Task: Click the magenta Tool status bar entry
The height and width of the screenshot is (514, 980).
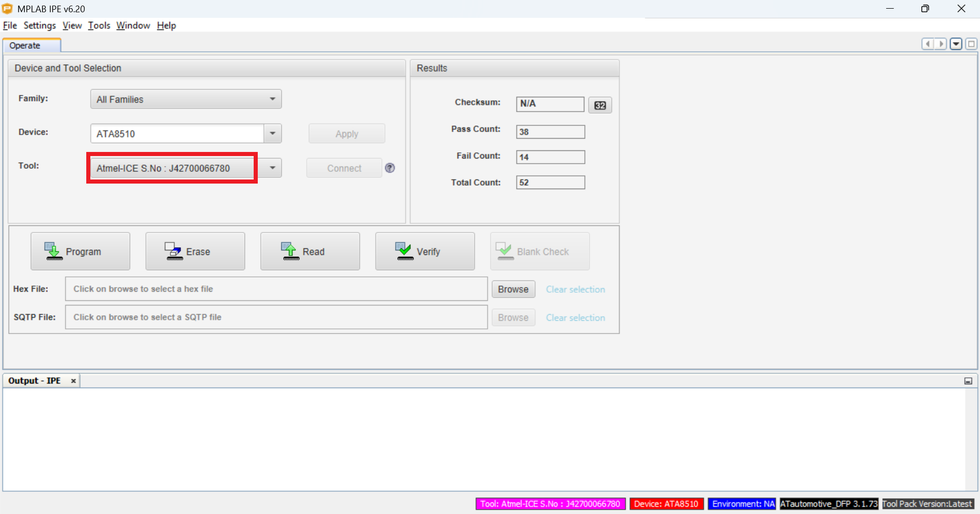Action: click(550, 504)
